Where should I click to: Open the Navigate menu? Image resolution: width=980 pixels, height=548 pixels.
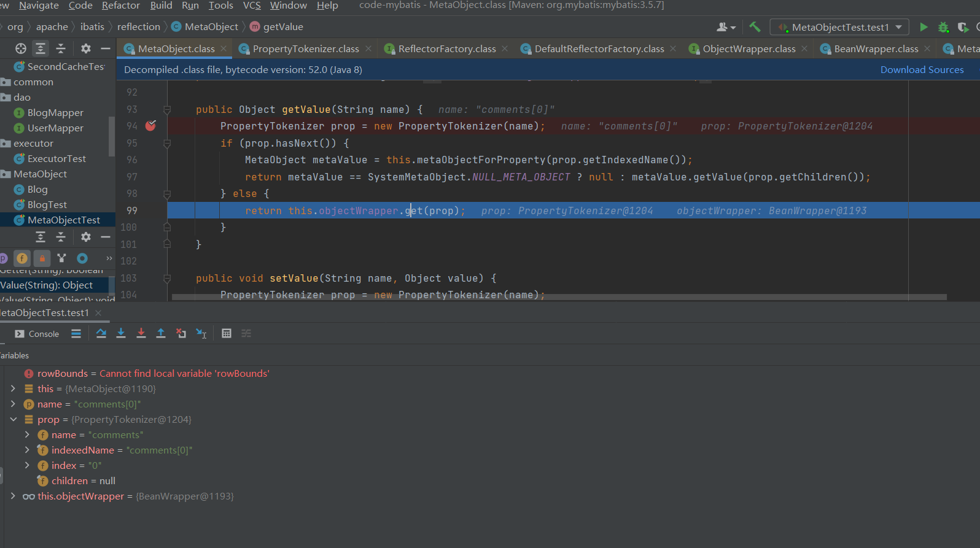[39, 6]
